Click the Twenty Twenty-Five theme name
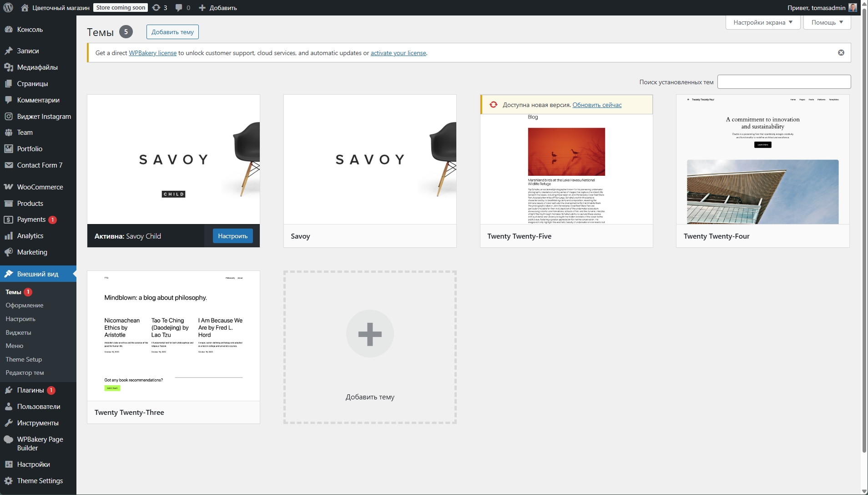The image size is (868, 495). [520, 236]
